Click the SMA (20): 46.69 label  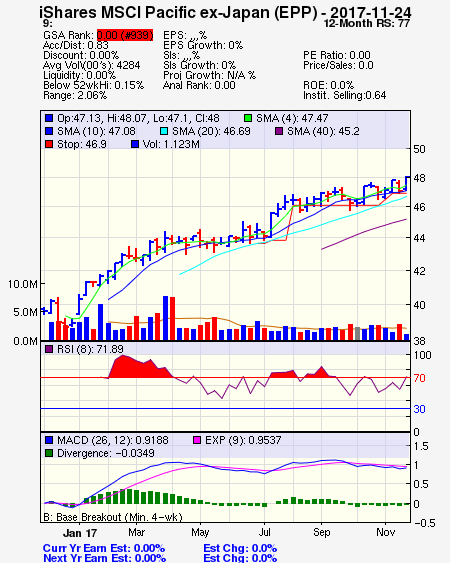click(211, 131)
